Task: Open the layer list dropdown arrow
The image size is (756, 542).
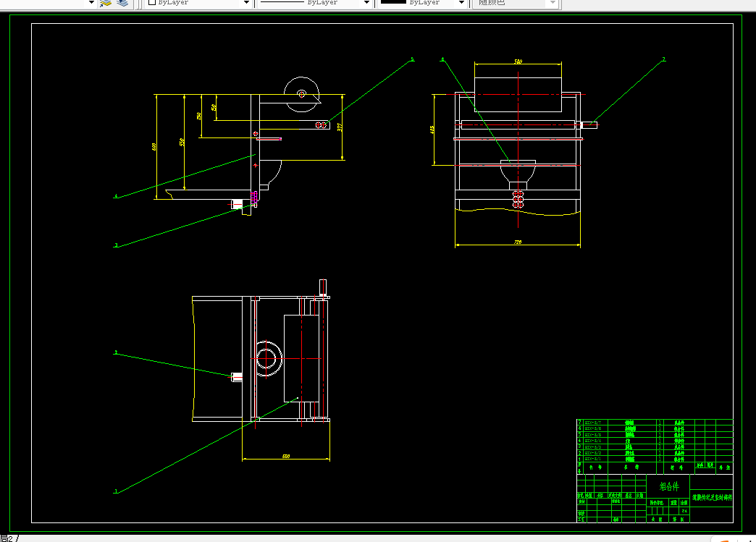Action: (x=91, y=2)
